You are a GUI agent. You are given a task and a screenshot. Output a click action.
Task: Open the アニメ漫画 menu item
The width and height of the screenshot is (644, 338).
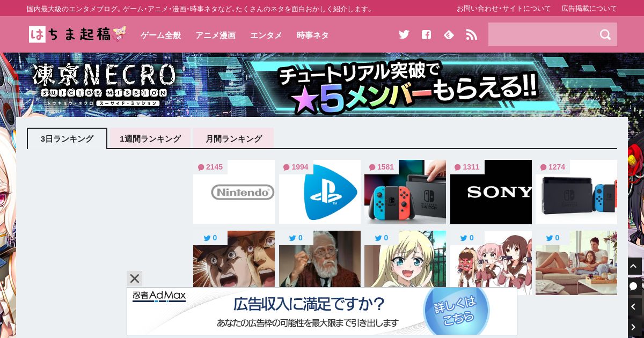click(x=215, y=35)
